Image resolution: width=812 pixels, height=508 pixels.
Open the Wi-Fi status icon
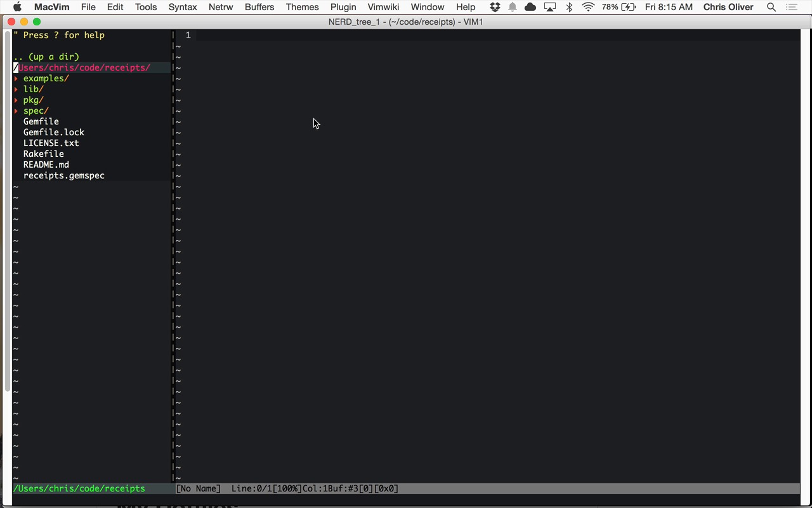(x=588, y=7)
